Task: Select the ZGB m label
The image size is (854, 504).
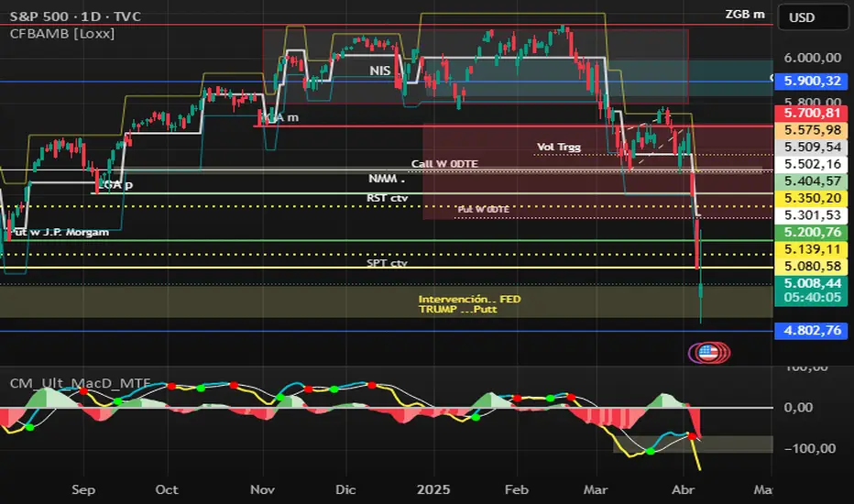Action: tap(745, 15)
